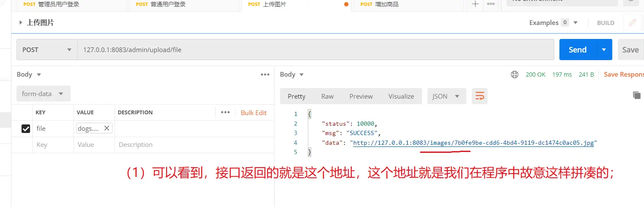
Task: Click the BUILD mode button
Action: (606, 23)
